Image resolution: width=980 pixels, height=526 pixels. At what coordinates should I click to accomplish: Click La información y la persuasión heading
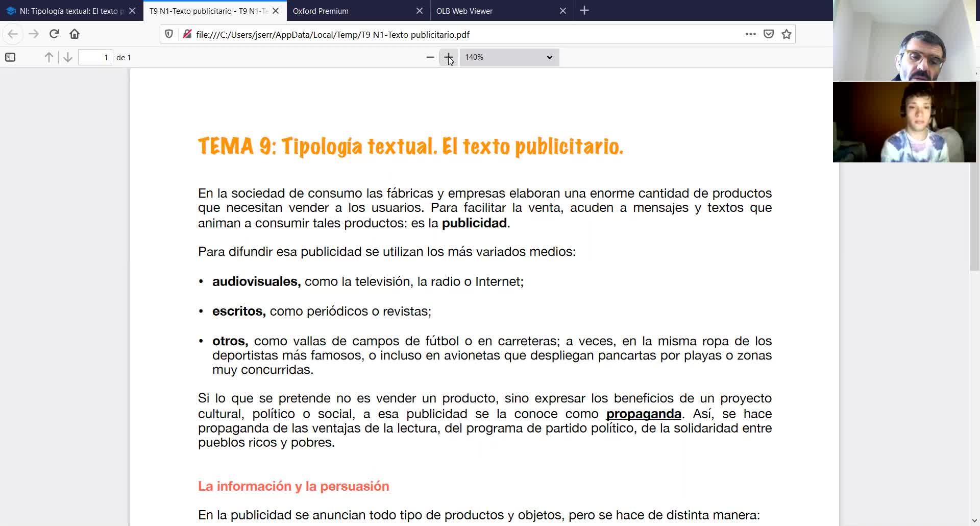point(293,486)
